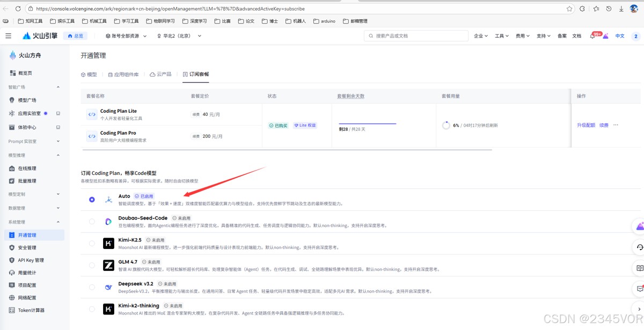
Task: Click the 搜索产品或文档 search field
Action: 416,36
